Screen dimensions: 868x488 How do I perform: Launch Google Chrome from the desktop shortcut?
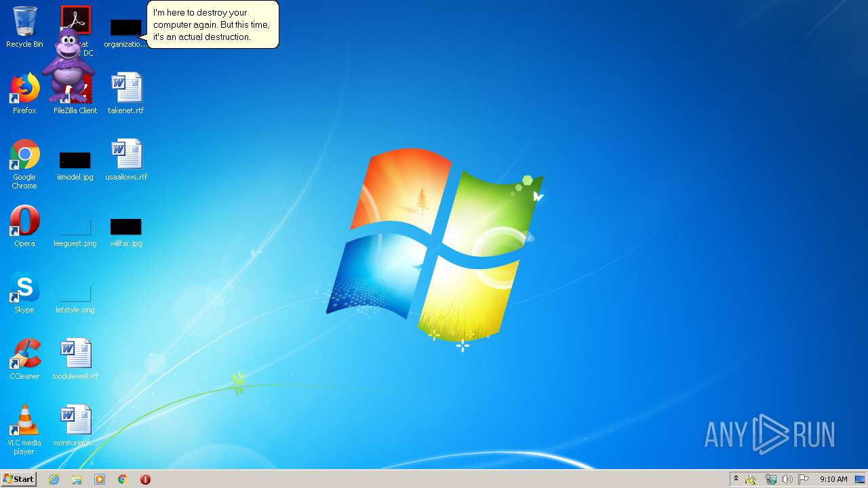pyautogui.click(x=24, y=164)
